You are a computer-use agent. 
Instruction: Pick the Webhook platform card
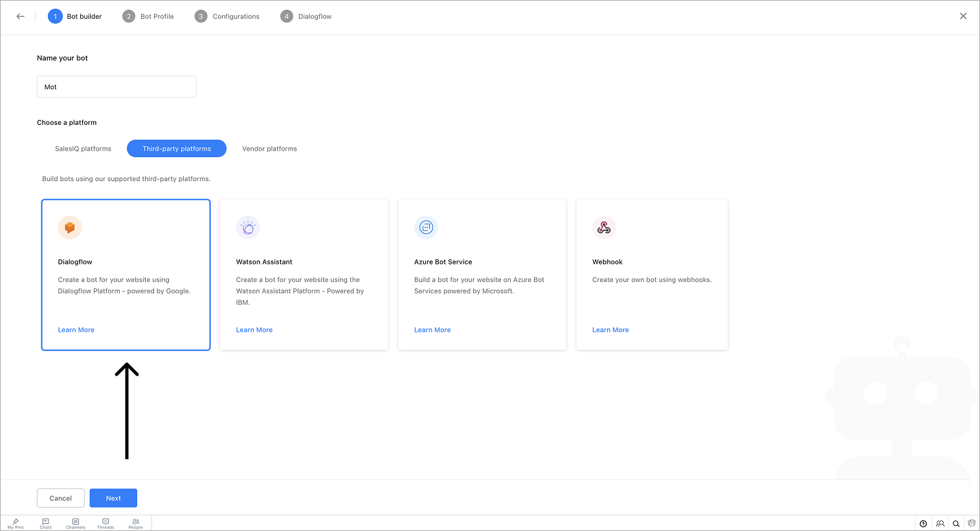tap(652, 274)
